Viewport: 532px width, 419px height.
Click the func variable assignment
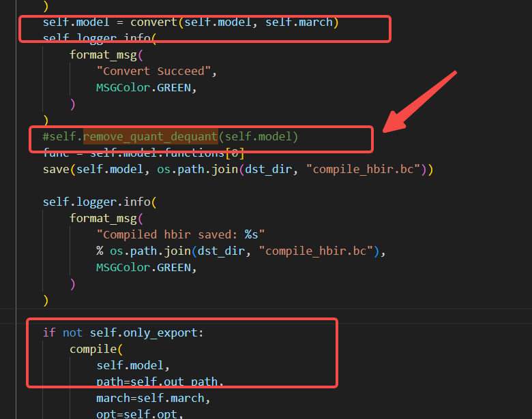click(x=56, y=153)
